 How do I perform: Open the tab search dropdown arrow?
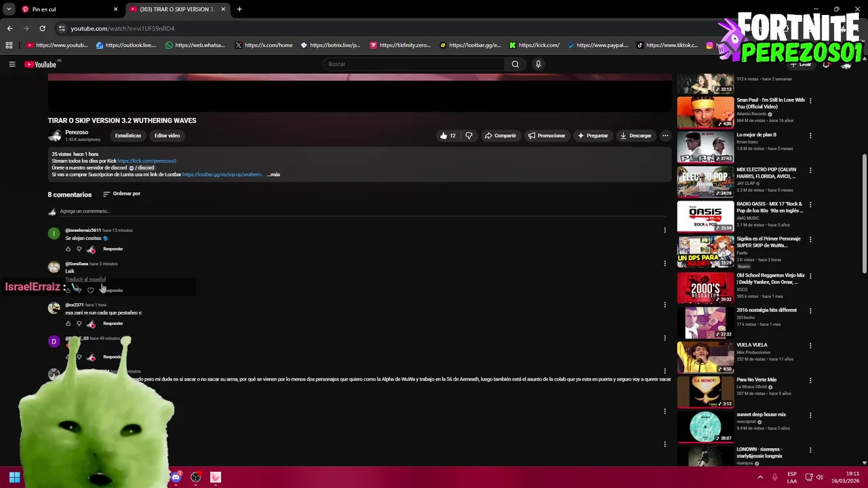coord(9,9)
